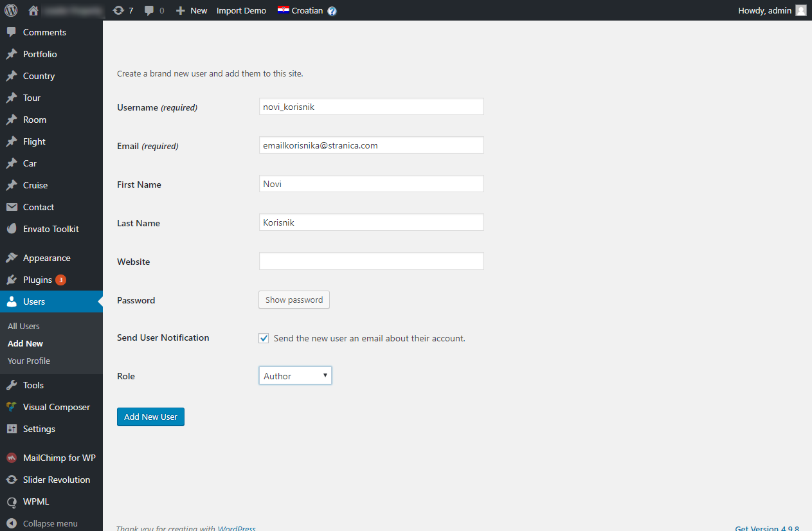Screen dimensions: 812x531
Task: Click the Croatian flag language icon
Action: tap(283, 10)
